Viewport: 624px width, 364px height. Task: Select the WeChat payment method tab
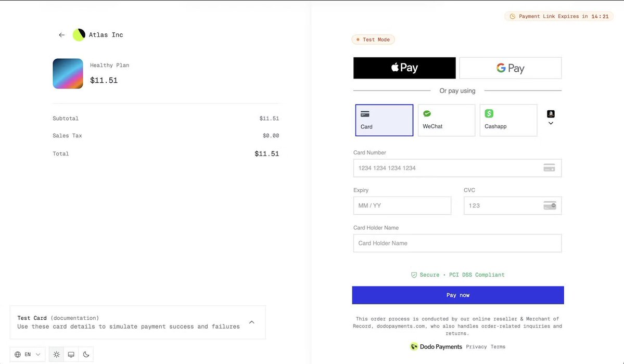446,120
